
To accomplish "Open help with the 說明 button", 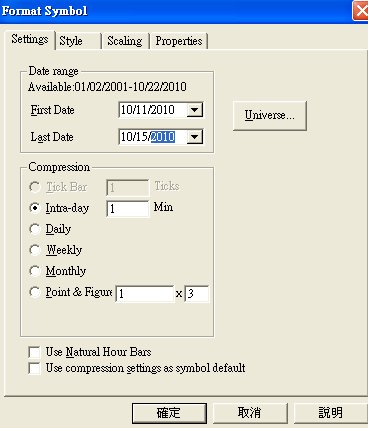I will coord(331,413).
